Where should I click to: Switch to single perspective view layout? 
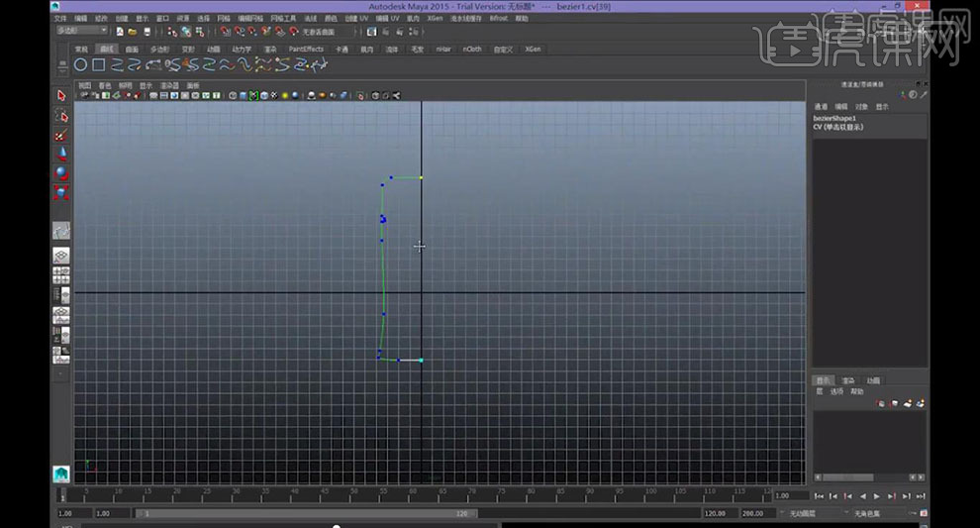(x=61, y=256)
